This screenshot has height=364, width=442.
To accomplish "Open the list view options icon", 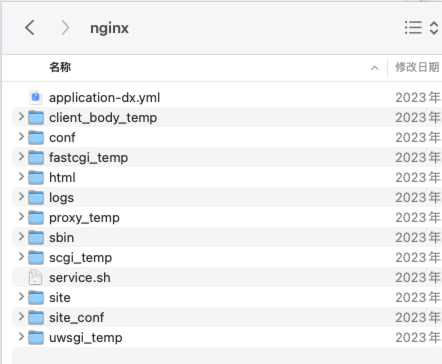I will (x=413, y=28).
